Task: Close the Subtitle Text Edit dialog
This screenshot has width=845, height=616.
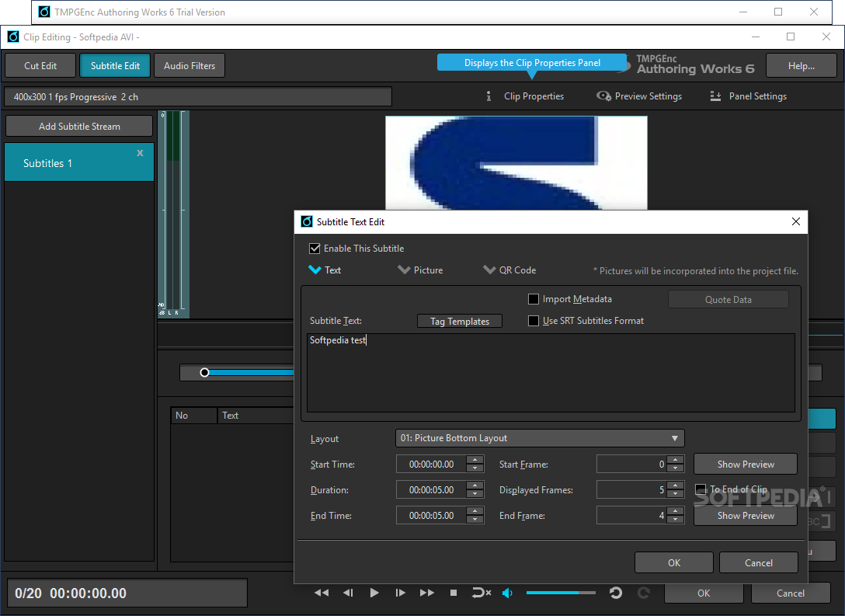Action: click(796, 221)
